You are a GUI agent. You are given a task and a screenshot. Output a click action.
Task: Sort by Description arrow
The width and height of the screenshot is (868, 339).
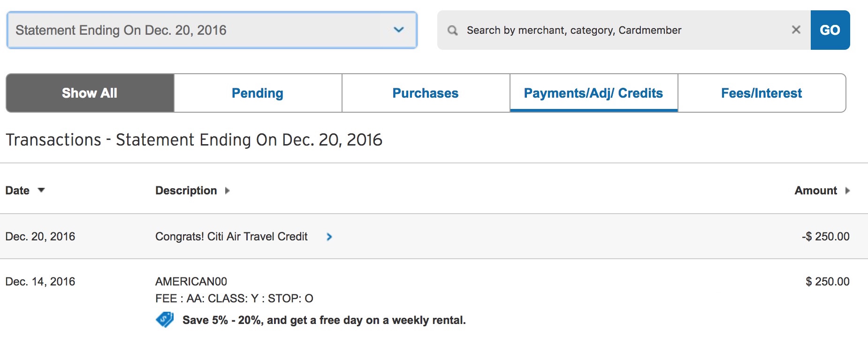[x=228, y=191]
